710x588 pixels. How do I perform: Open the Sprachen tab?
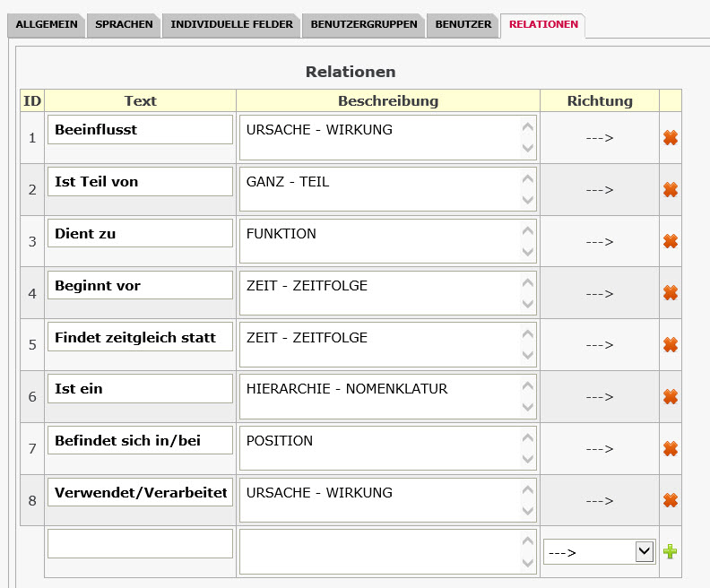click(124, 25)
